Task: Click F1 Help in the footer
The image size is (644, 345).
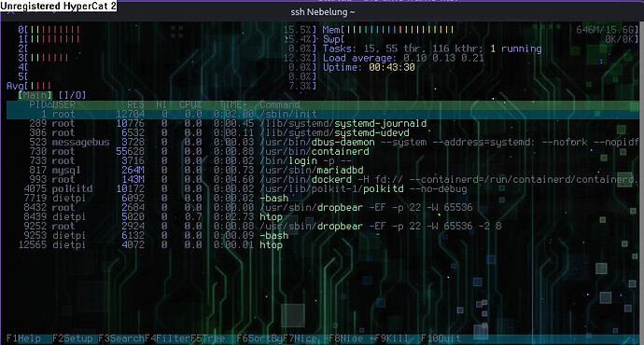Action: pos(23,338)
